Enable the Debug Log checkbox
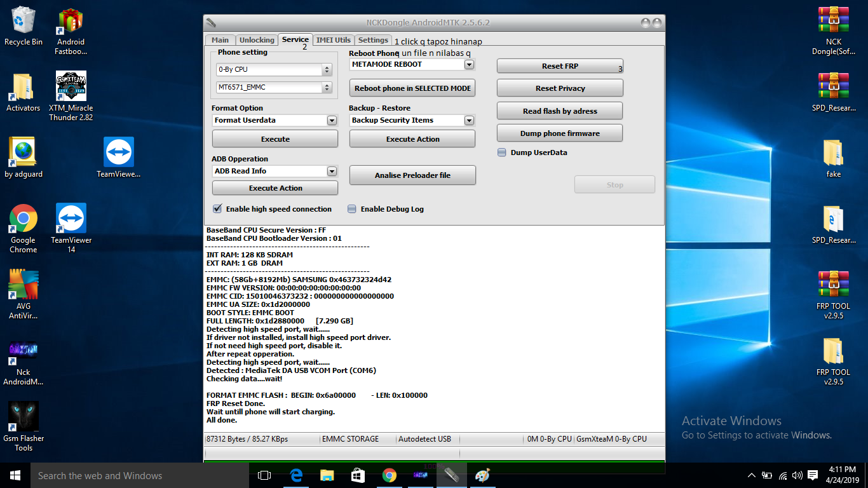Viewport: 868px width, 488px height. 352,208
